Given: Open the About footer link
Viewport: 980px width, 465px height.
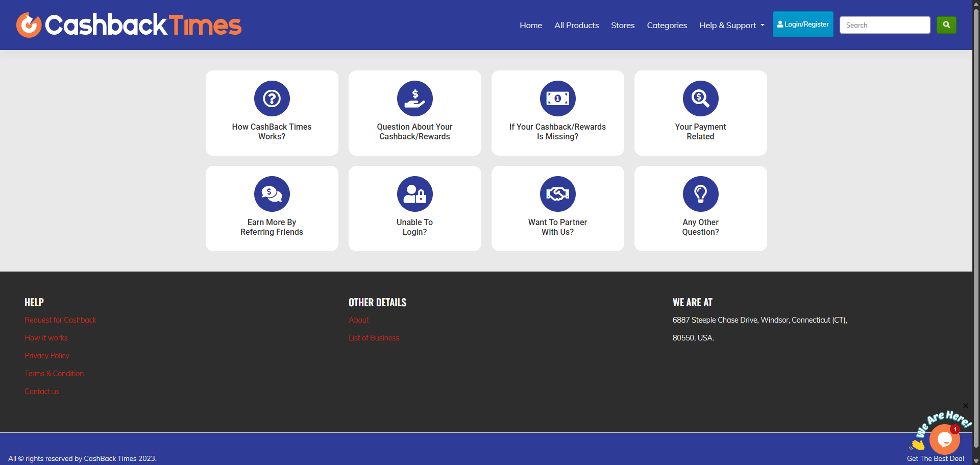Looking at the screenshot, I should point(359,320).
